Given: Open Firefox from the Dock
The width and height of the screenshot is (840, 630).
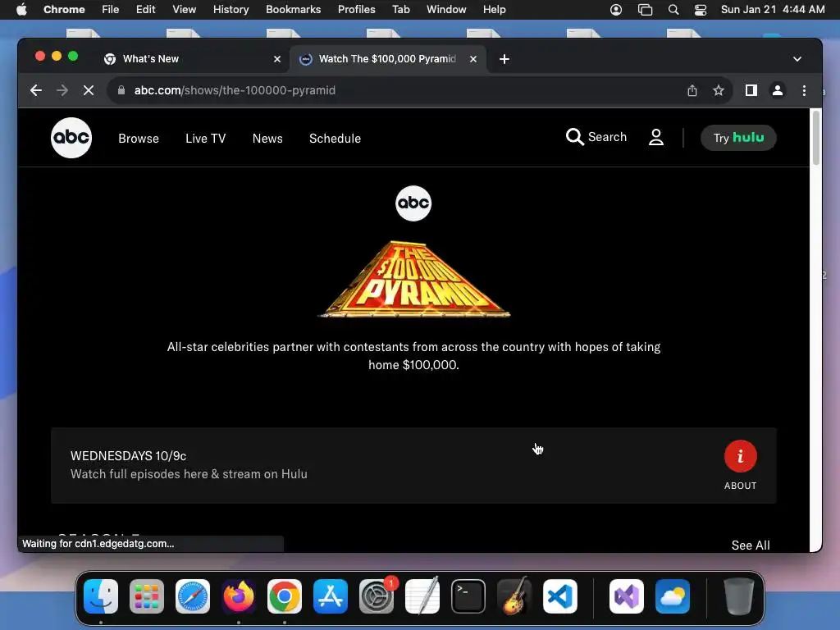Looking at the screenshot, I should [239, 596].
